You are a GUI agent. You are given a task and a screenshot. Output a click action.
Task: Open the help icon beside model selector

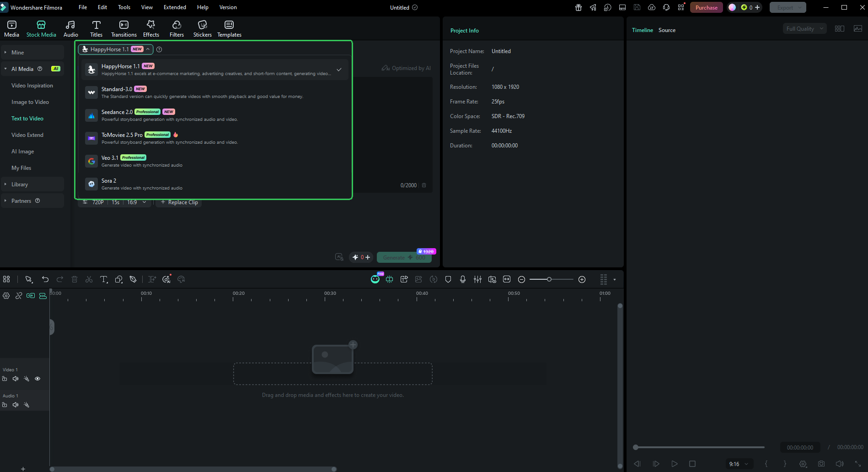click(159, 49)
